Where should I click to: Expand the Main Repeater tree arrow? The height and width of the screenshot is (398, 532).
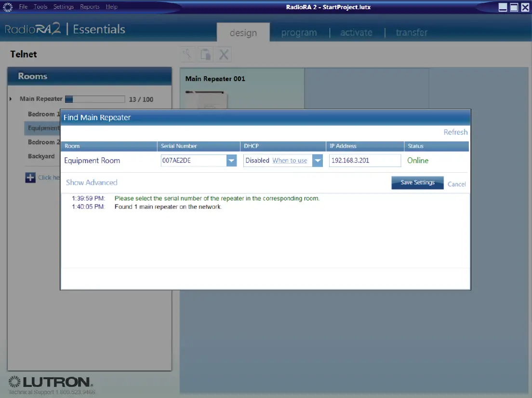[x=11, y=99]
